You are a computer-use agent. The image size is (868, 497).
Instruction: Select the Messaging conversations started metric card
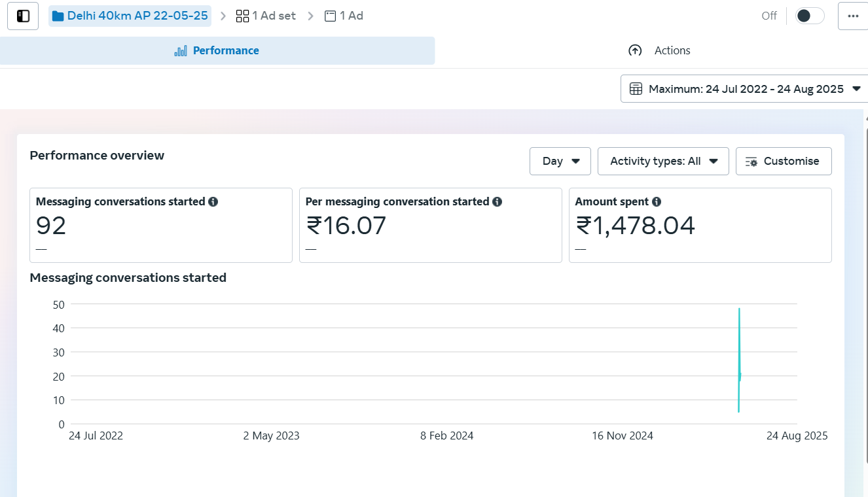pyautogui.click(x=161, y=226)
